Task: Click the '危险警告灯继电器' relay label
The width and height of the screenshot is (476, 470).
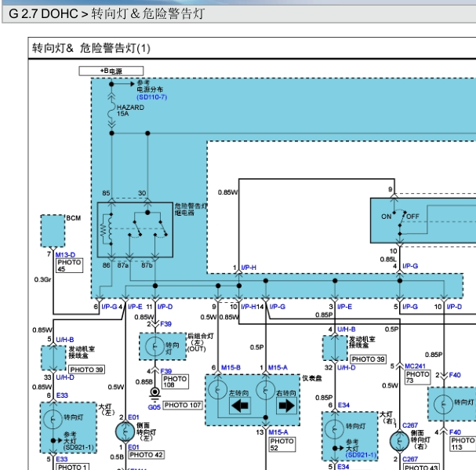Action: tap(191, 209)
